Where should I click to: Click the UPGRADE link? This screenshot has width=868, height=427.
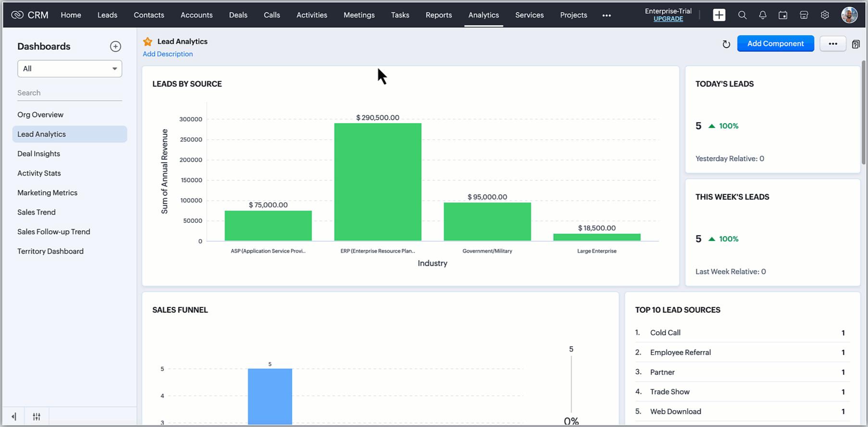(668, 19)
